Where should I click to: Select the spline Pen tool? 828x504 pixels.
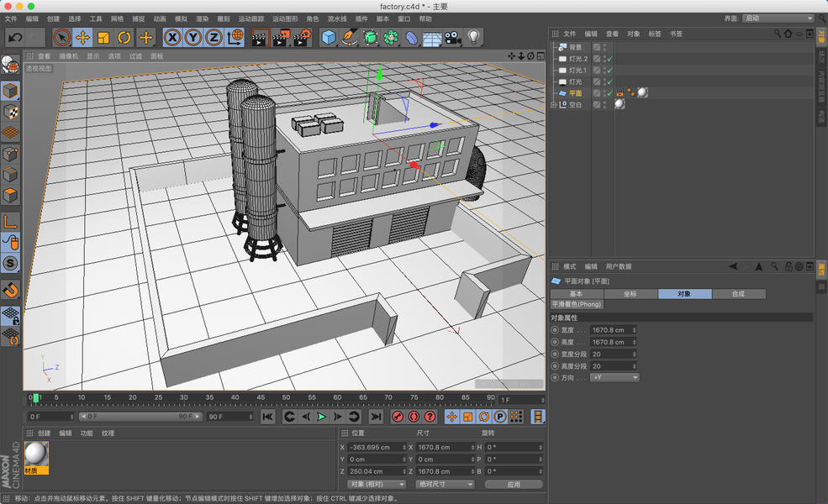pos(349,38)
